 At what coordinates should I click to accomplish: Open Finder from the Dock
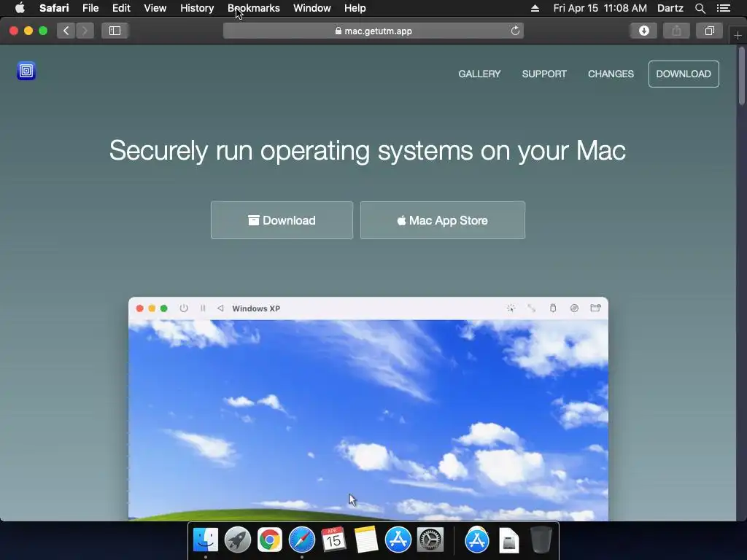click(206, 540)
